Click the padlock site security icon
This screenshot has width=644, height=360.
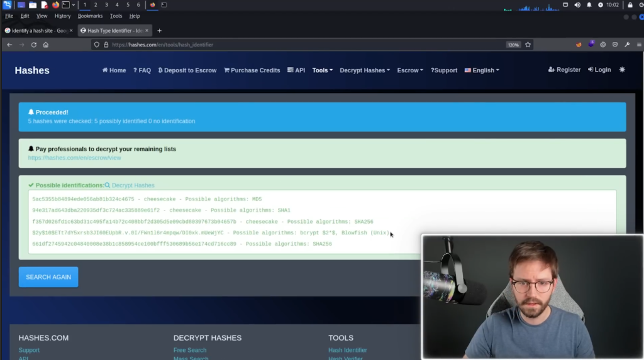(x=106, y=45)
